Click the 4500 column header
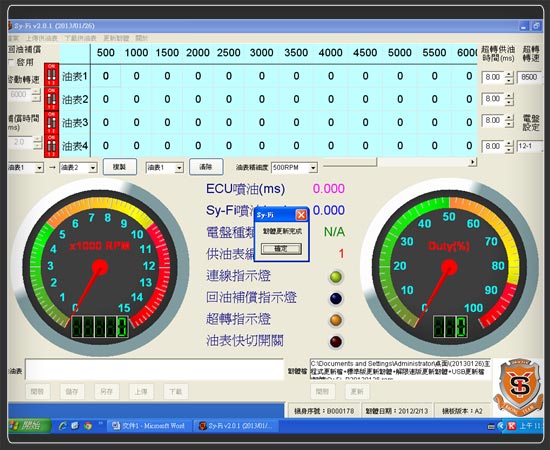 (365, 53)
